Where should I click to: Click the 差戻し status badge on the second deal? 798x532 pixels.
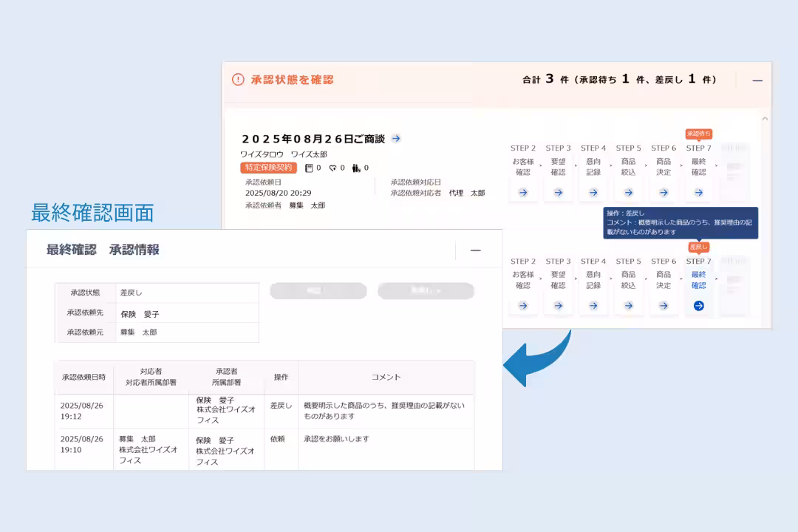[698, 248]
